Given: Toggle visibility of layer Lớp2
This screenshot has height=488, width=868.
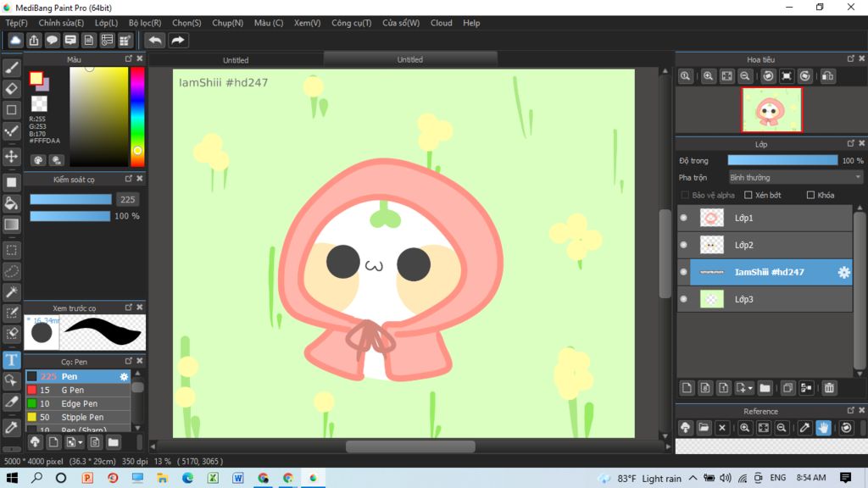Looking at the screenshot, I should click(x=684, y=245).
